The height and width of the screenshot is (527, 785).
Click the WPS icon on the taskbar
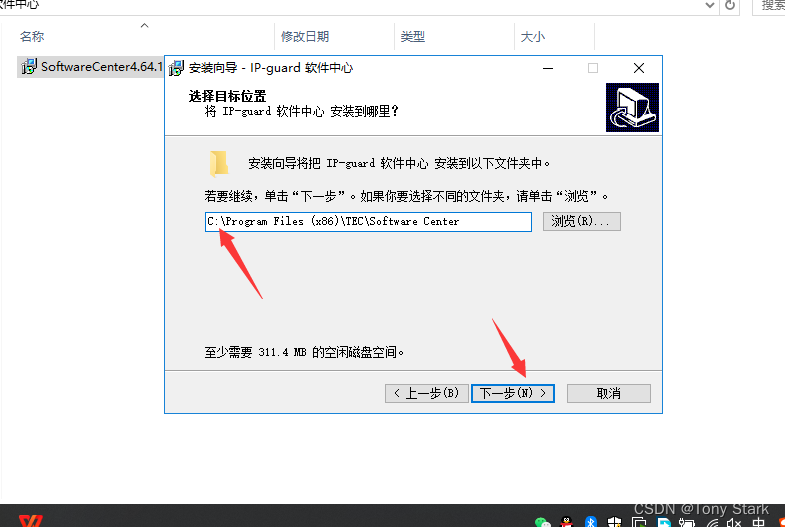pos(31,521)
